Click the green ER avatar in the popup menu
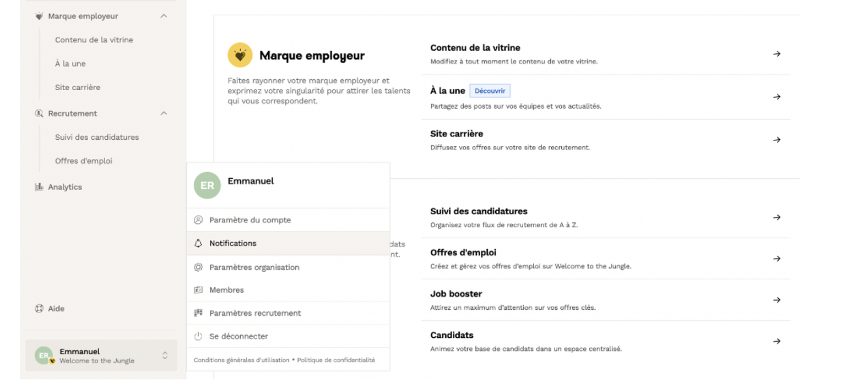The width and height of the screenshot is (868, 384). point(207,185)
